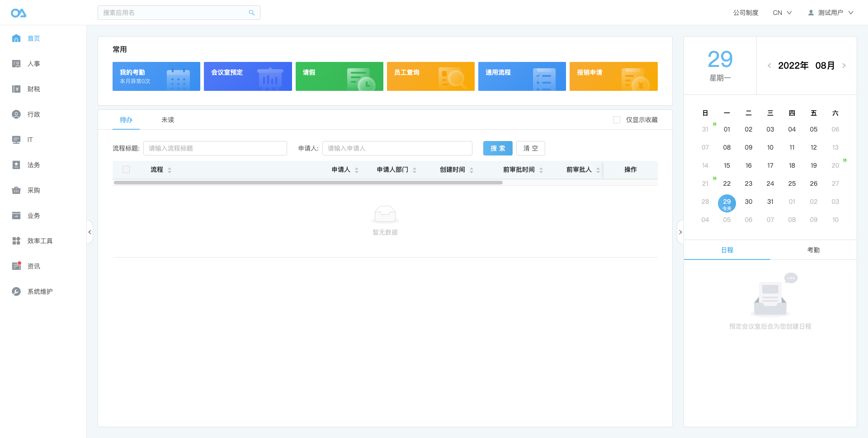Sort by 前审批人 column
868x438 pixels.
click(x=598, y=170)
